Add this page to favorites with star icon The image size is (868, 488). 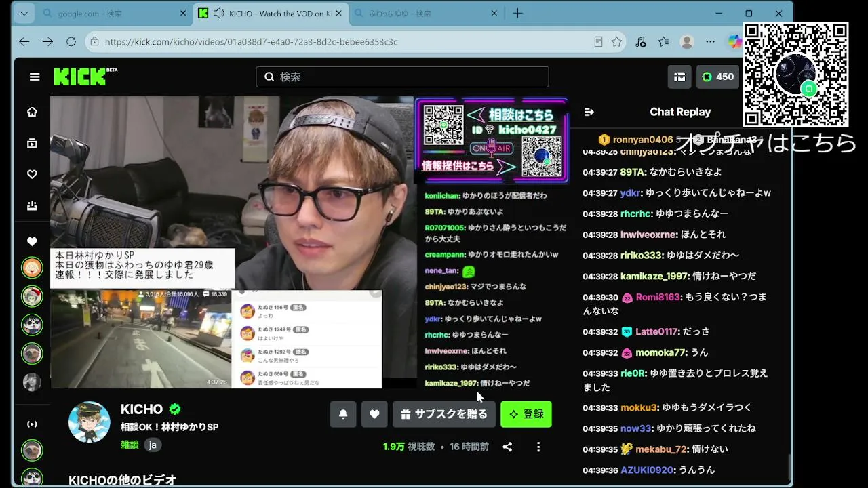click(616, 42)
